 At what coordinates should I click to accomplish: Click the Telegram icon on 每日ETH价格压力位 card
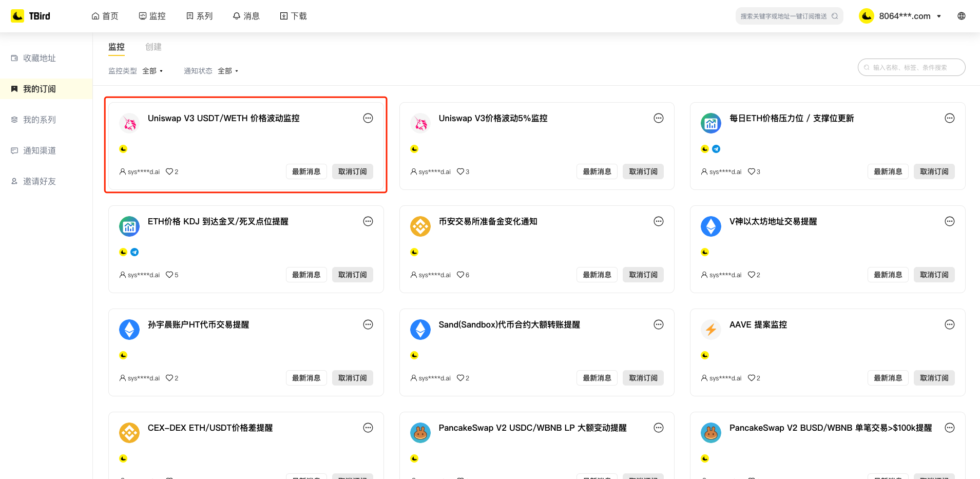pyautogui.click(x=716, y=149)
